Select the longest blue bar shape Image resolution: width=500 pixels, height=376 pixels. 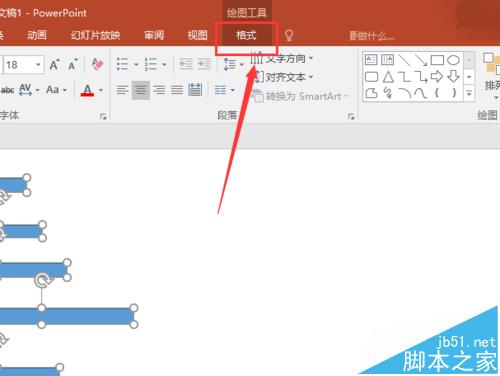point(67,316)
